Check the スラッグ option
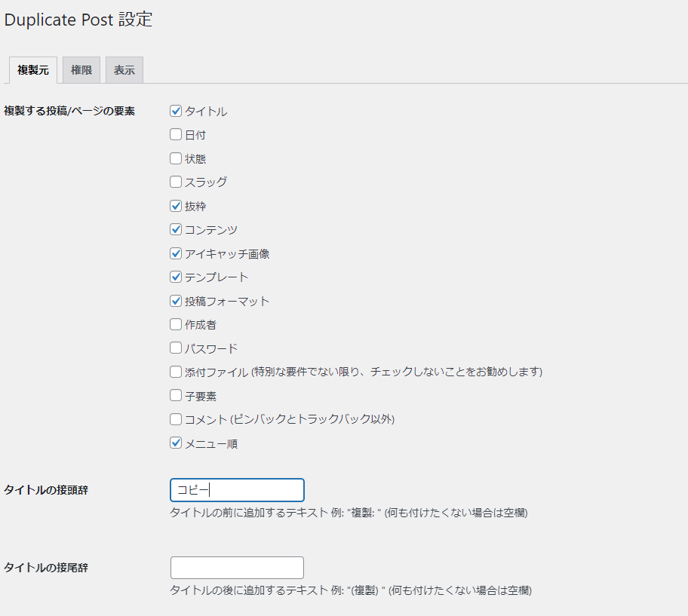The height and width of the screenshot is (616, 688). [x=176, y=182]
